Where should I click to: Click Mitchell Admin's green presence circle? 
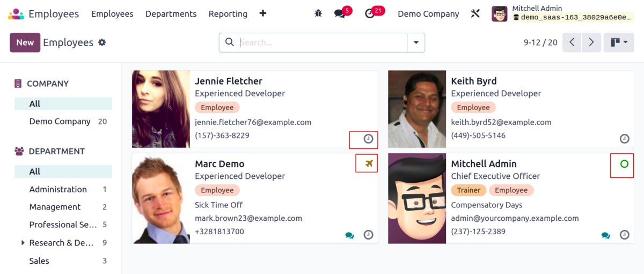click(624, 164)
